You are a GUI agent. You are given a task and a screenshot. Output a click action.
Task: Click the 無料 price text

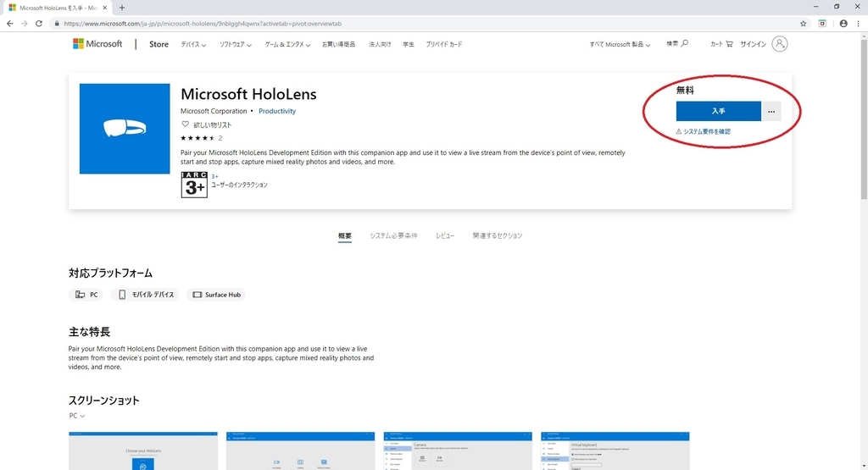[x=685, y=90]
